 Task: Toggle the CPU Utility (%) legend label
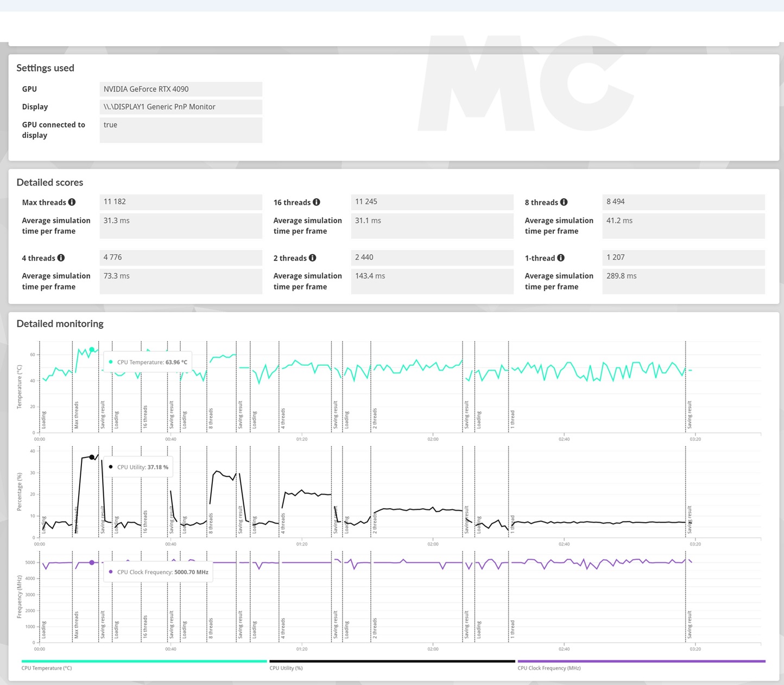286,668
